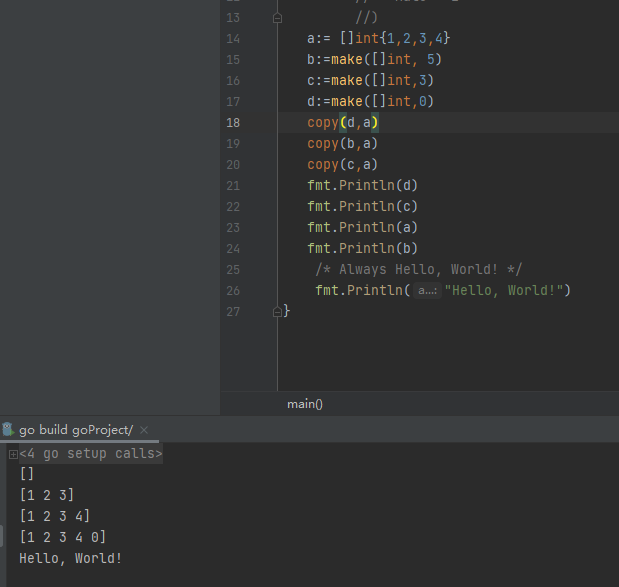619x587 pixels.
Task: Click the '[1 2 3 4]' output line
Action: [x=55, y=516]
